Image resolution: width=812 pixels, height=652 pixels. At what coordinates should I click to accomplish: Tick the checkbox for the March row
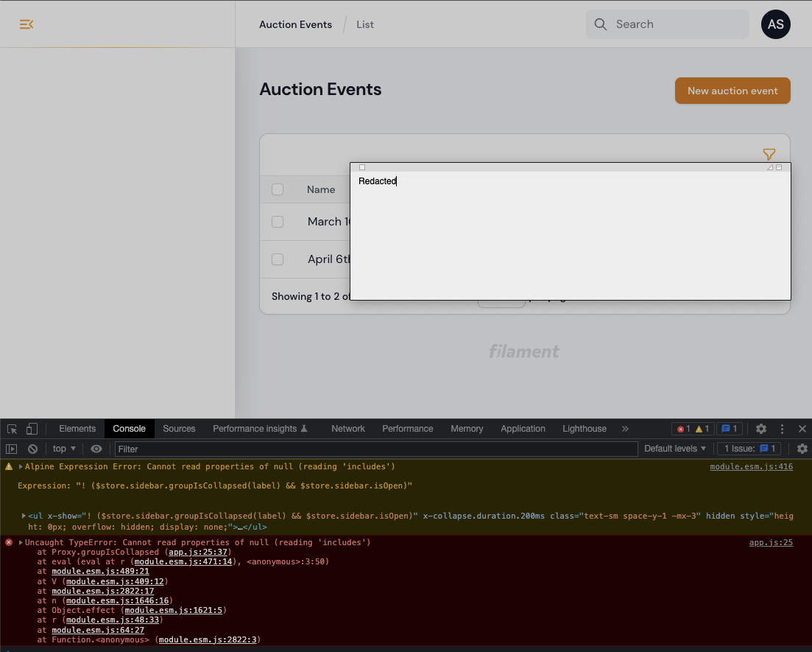click(278, 222)
